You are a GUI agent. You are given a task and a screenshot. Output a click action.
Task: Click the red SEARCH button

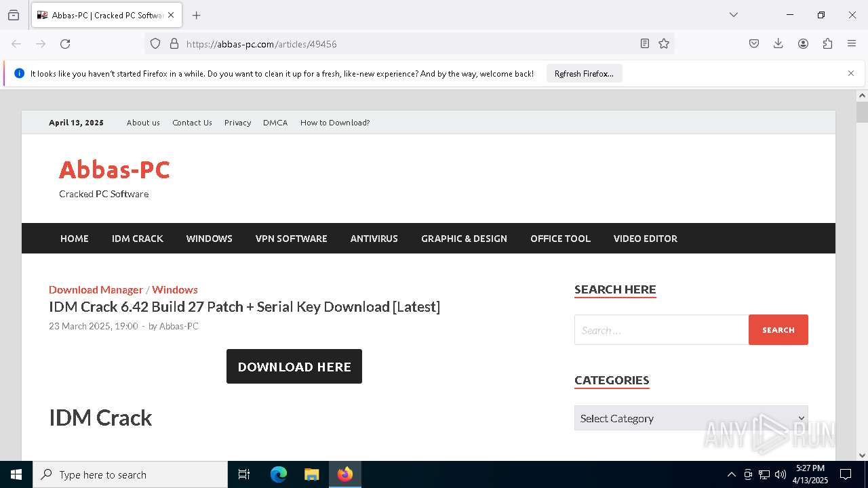click(778, 330)
